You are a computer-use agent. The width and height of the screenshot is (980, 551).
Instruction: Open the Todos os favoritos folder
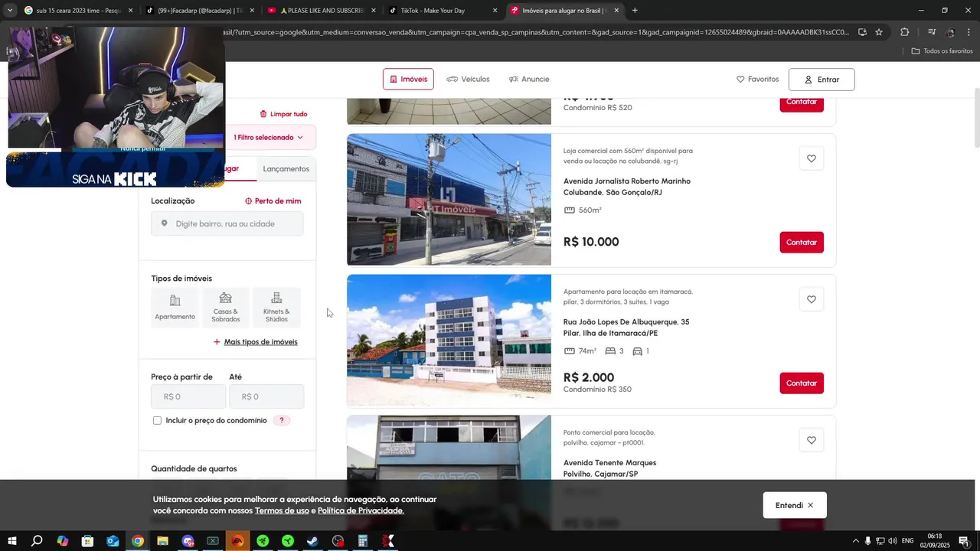[x=942, y=51]
